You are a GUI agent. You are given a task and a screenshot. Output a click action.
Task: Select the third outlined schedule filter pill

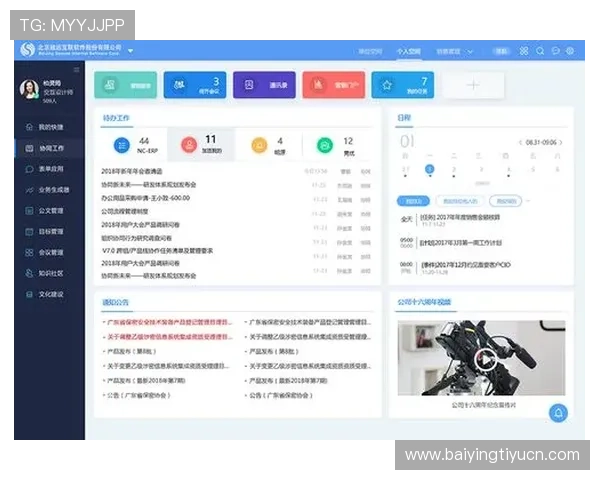(x=506, y=201)
